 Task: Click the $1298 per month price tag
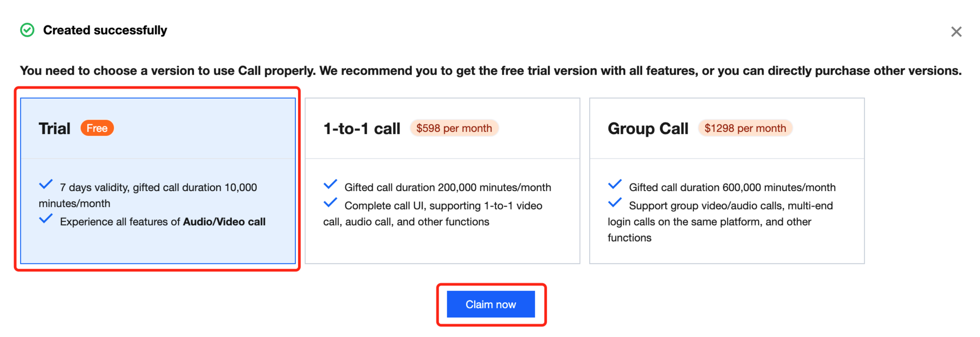click(x=745, y=128)
